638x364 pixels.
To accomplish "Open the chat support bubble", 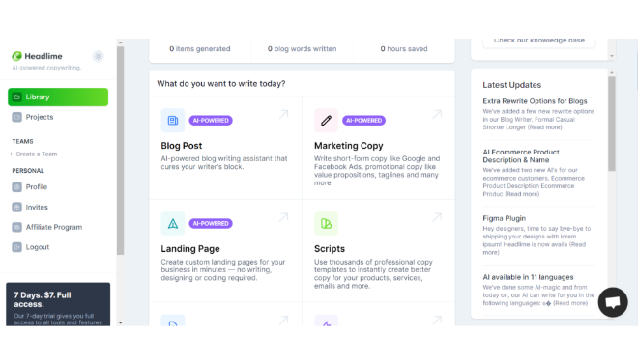I will click(x=613, y=302).
